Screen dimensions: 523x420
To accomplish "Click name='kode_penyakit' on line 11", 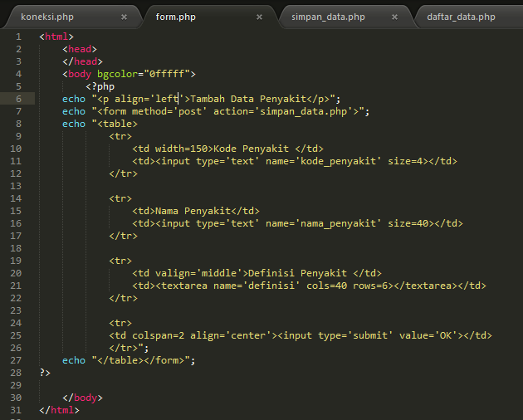I will coord(324,162).
